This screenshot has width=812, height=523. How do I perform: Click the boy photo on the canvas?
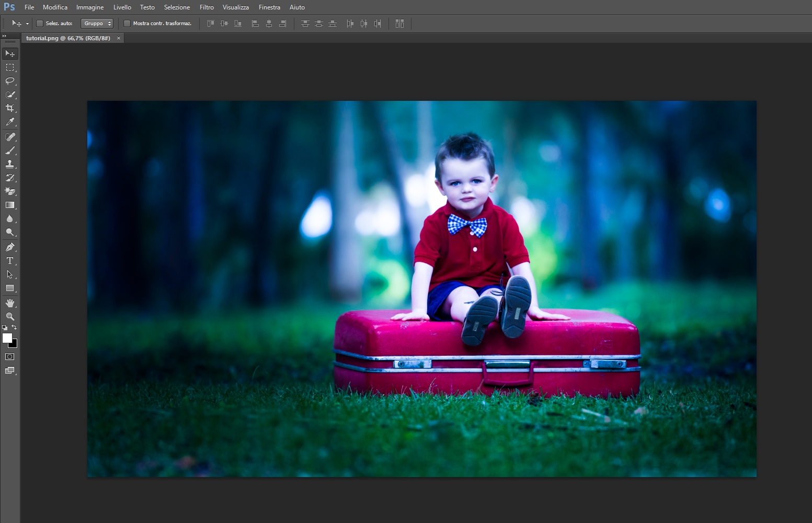coord(421,288)
